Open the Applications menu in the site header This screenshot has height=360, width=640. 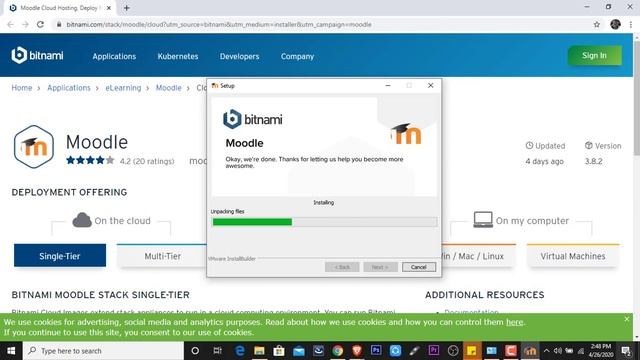point(114,56)
